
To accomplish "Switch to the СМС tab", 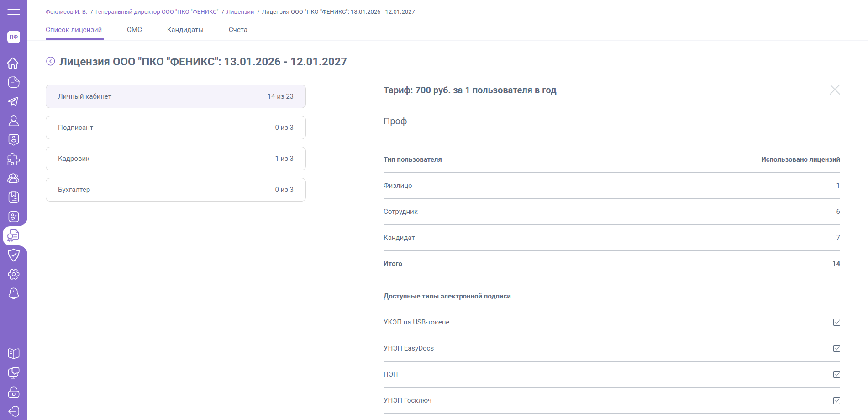I will pos(134,30).
